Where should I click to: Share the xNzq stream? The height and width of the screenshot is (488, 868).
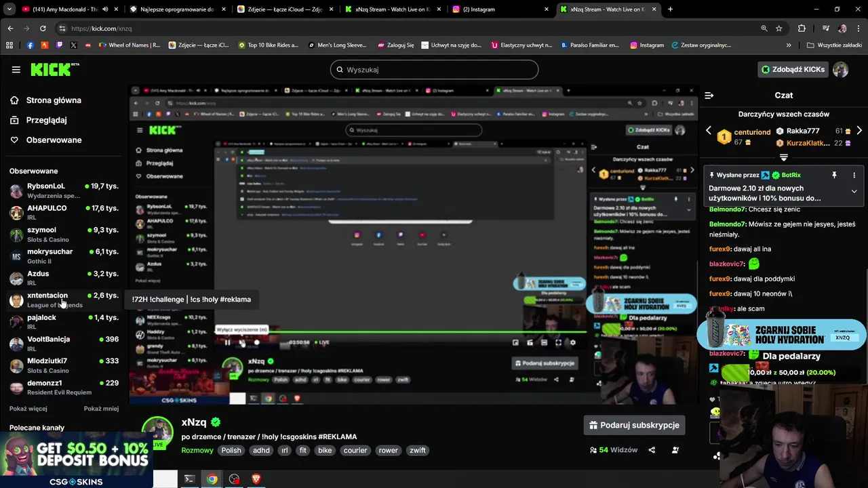652,450
